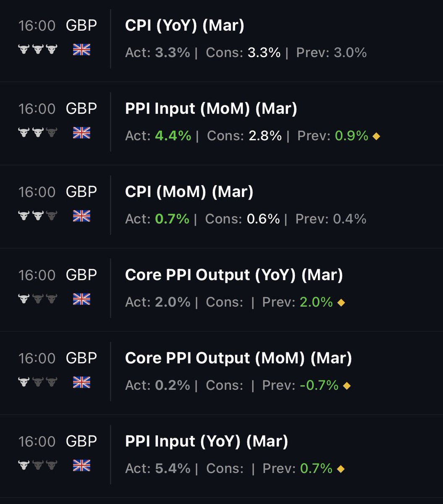Tap the 5.4% actual value for PPI Input (YoY)
The image size is (443, 504).
173,469
